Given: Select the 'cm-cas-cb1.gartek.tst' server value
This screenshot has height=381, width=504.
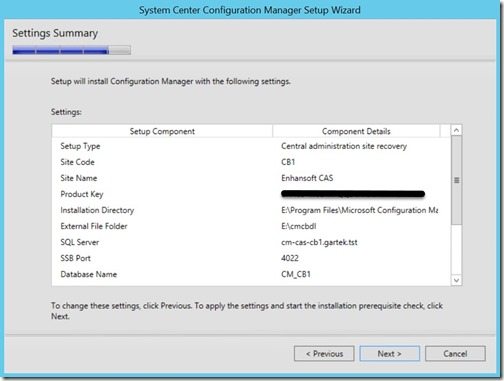Looking at the screenshot, I should [x=319, y=242].
